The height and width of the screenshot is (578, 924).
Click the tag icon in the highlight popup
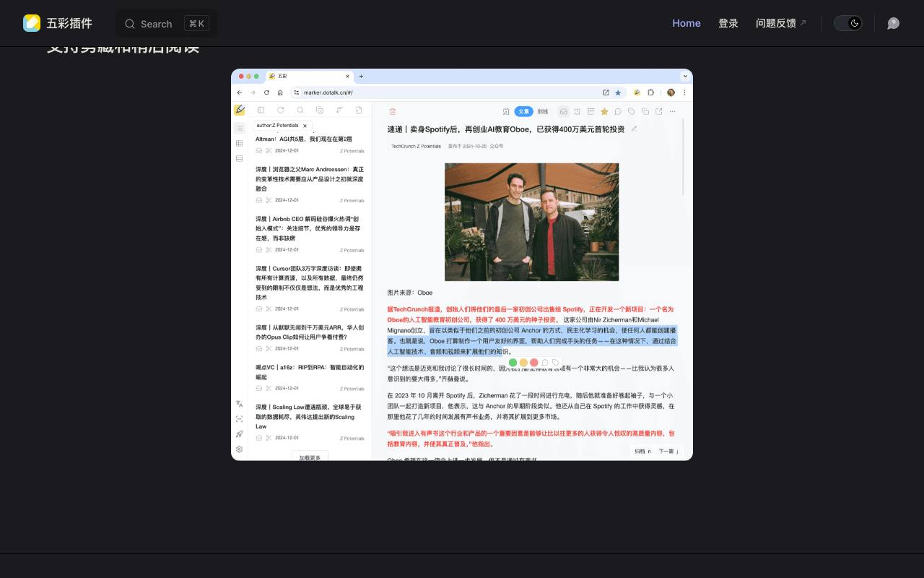556,363
